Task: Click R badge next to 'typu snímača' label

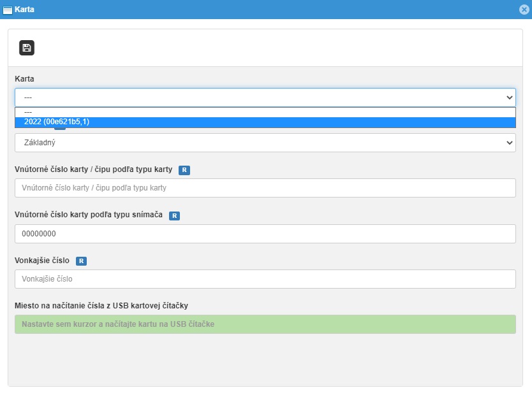Action: click(174, 216)
